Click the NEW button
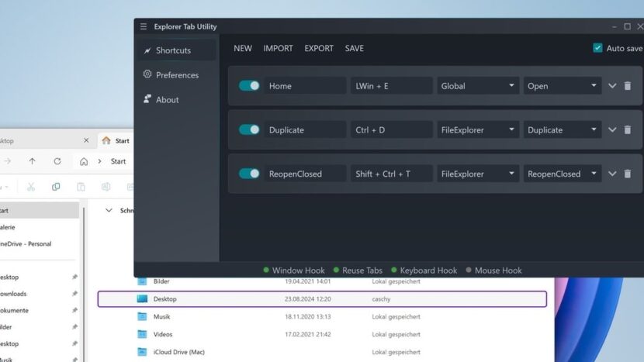 (x=243, y=48)
